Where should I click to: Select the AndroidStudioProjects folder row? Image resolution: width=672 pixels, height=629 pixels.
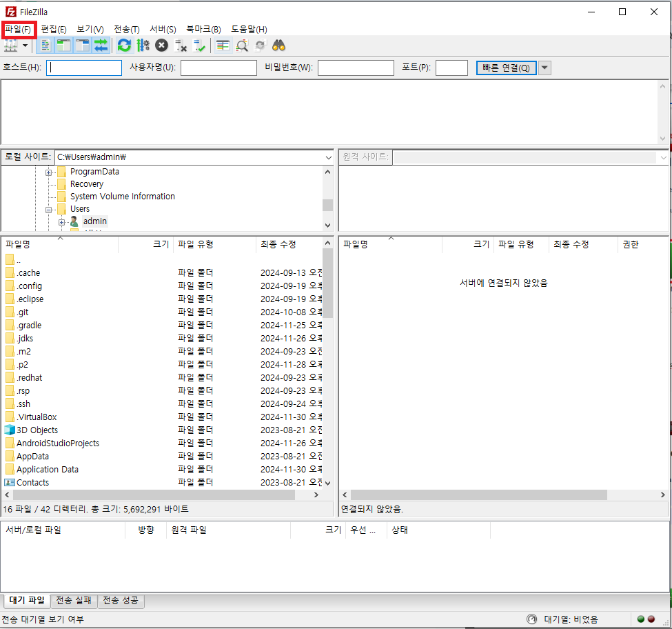tap(163, 443)
